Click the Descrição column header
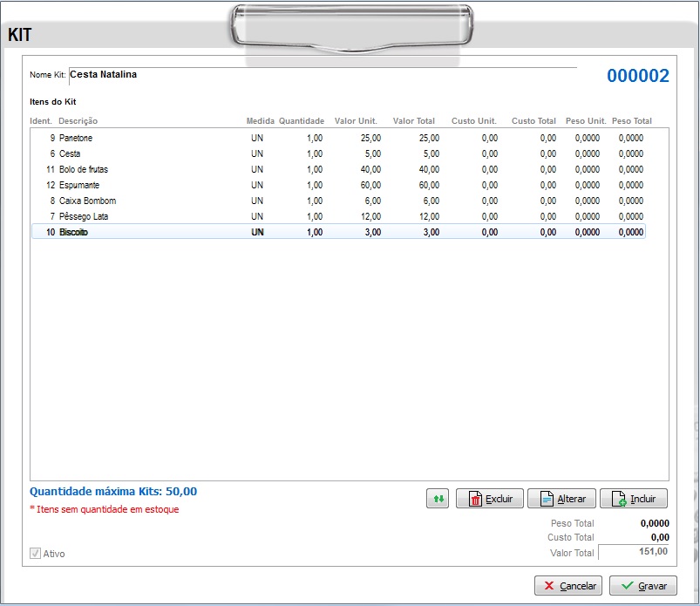The height and width of the screenshot is (606, 700). [78, 121]
